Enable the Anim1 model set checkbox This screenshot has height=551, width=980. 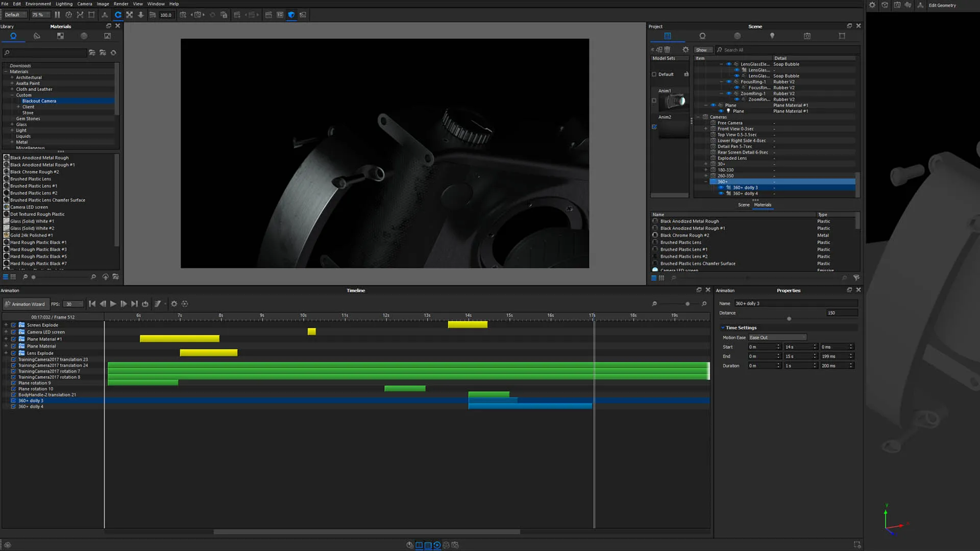click(x=654, y=101)
